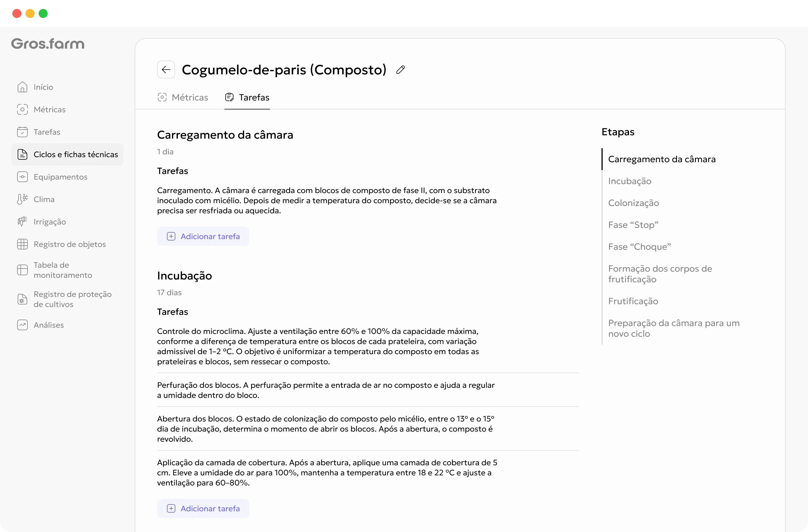Image resolution: width=808 pixels, height=532 pixels.
Task: Go to Fase "Choque" stage
Action: [x=640, y=247]
